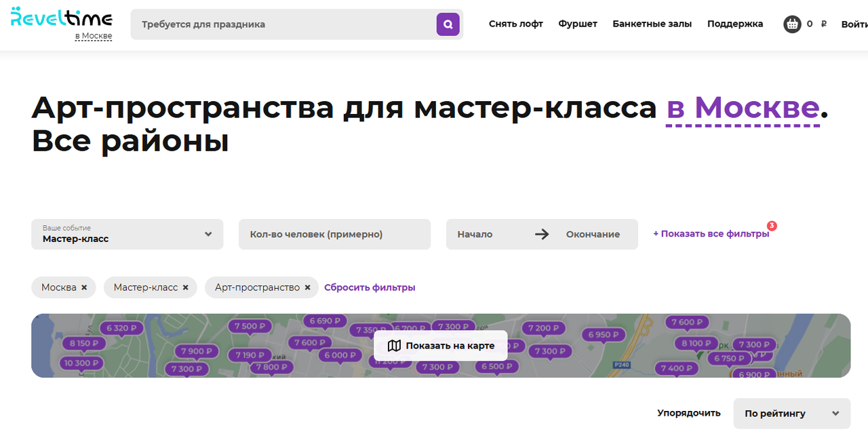Remove the Арт-пространство filter chip
Viewport: 868px width, 434px height.
point(307,288)
